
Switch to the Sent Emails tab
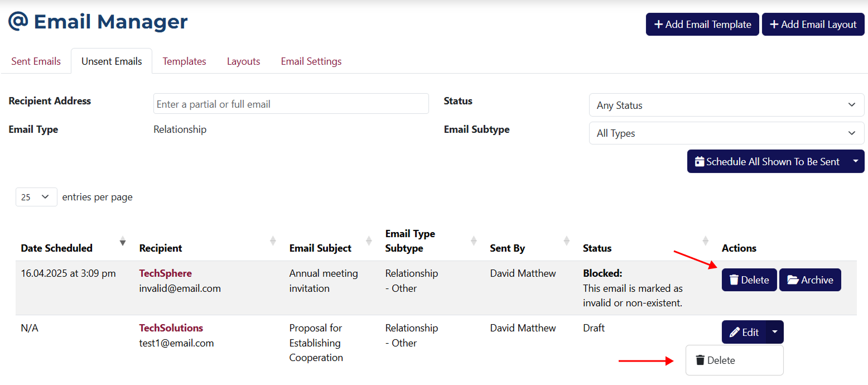36,61
